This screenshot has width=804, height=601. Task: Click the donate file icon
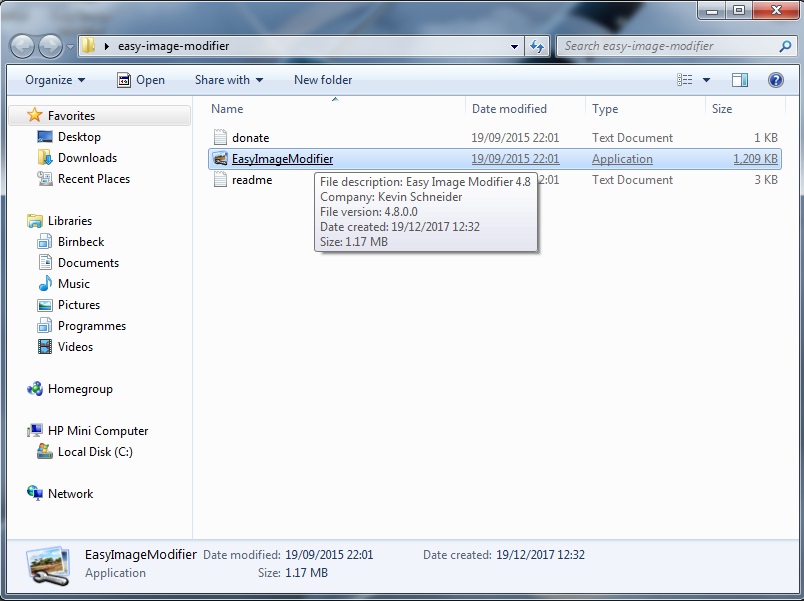[x=222, y=138]
